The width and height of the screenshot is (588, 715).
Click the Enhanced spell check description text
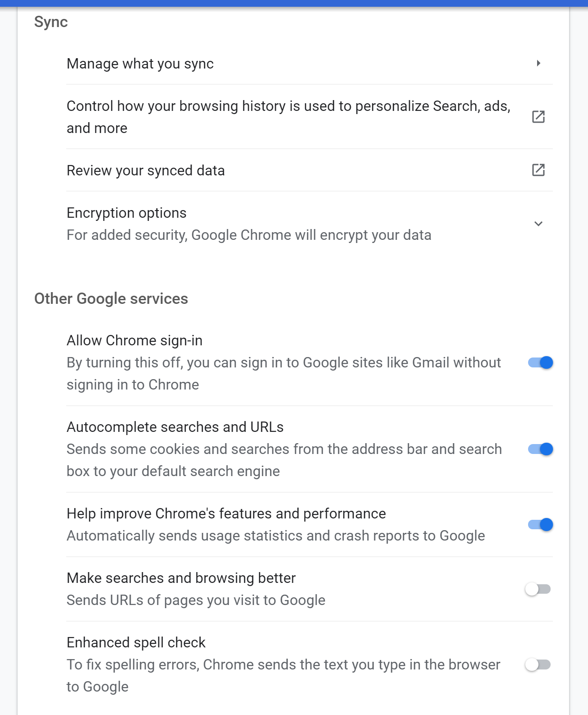coord(283,675)
